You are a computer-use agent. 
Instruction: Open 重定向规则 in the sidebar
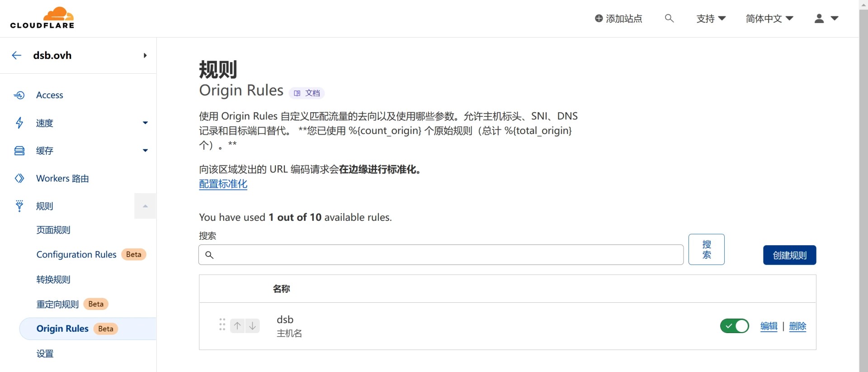57,304
